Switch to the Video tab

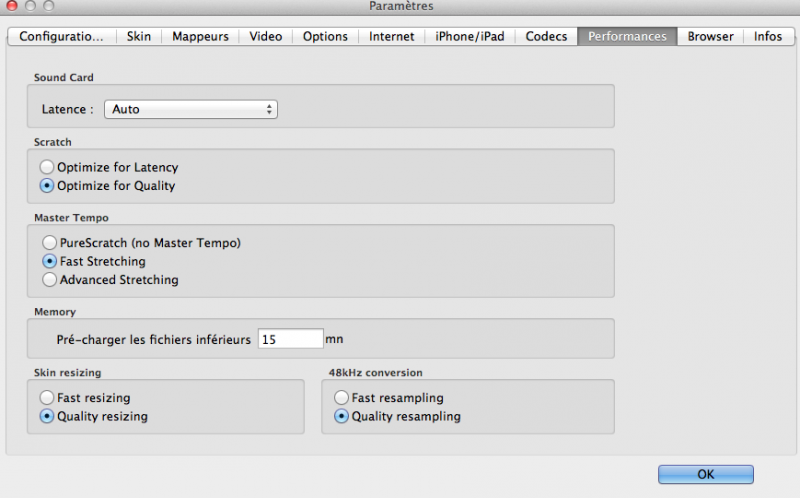266,37
